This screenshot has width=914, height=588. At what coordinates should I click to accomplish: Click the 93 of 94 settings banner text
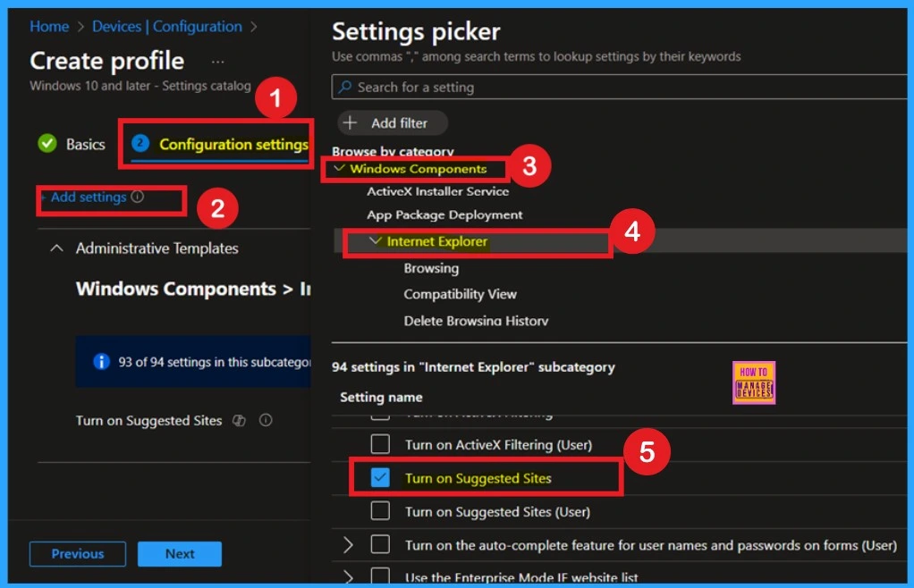point(214,362)
